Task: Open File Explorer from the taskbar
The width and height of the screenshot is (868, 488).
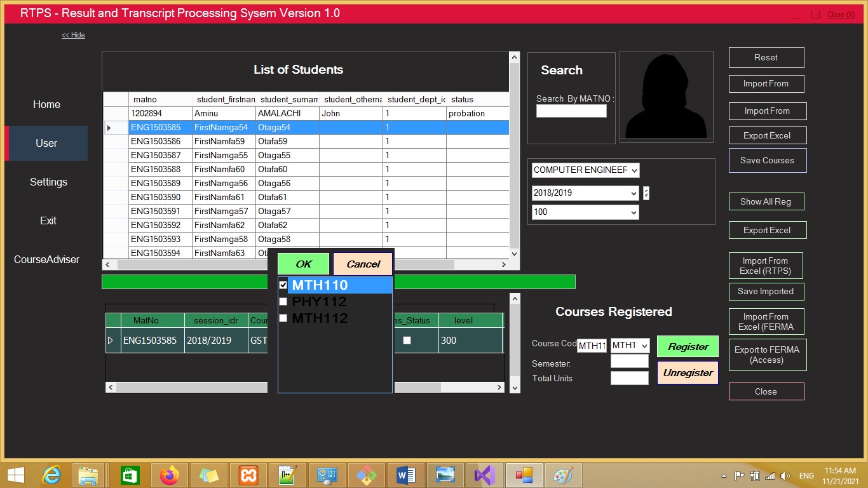Action: (90, 475)
